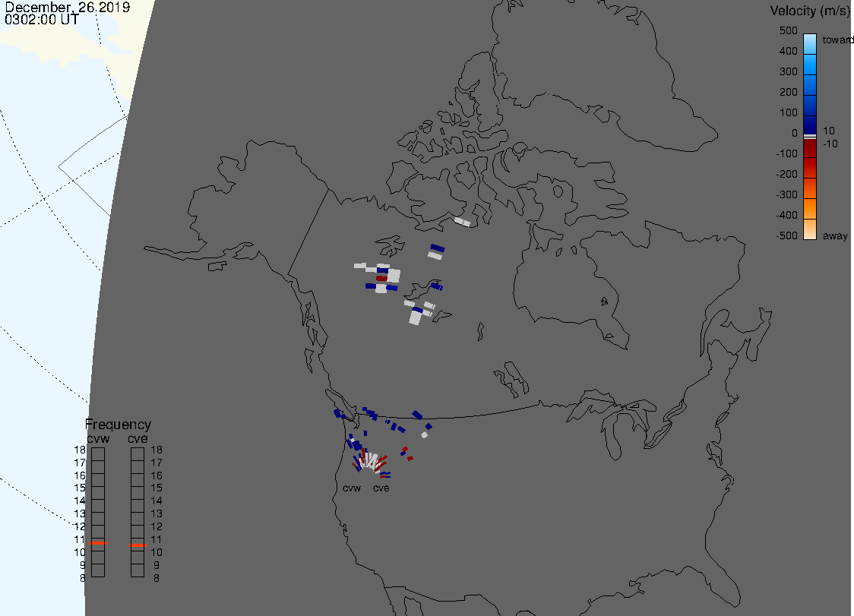Viewport: 854px width, 616px height.
Task: Click the white radar fan above cve label
Action: click(372, 462)
